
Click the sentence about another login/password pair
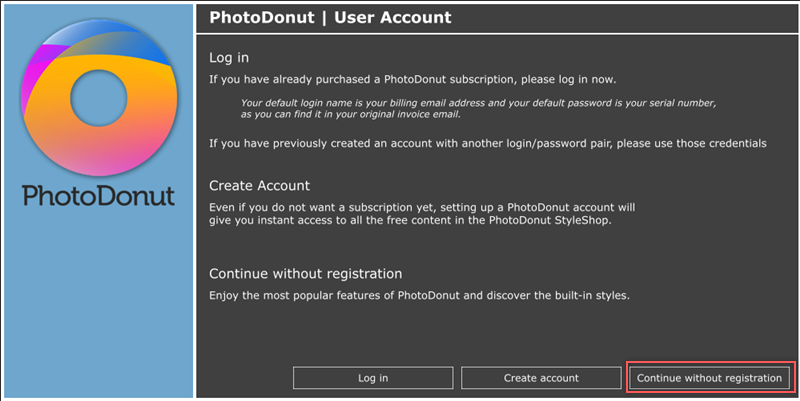(x=488, y=143)
